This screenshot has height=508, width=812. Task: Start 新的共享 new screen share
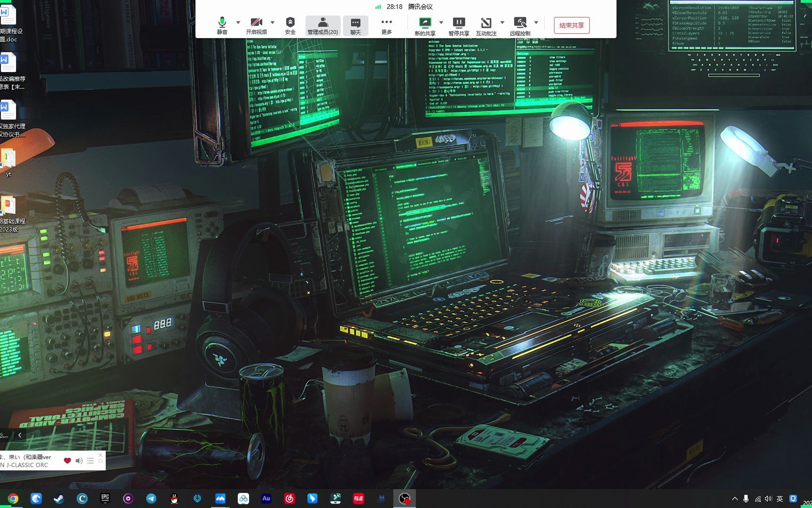[425, 26]
